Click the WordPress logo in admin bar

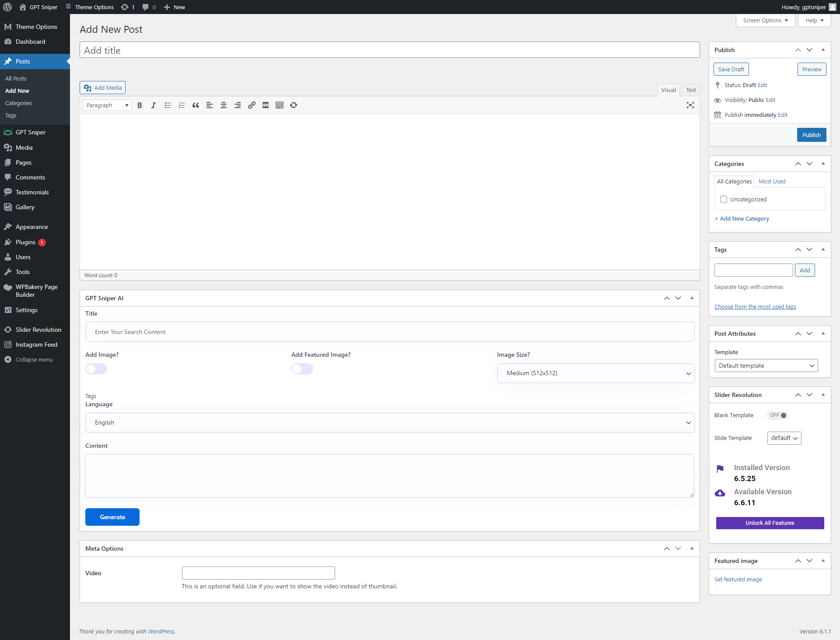7,7
